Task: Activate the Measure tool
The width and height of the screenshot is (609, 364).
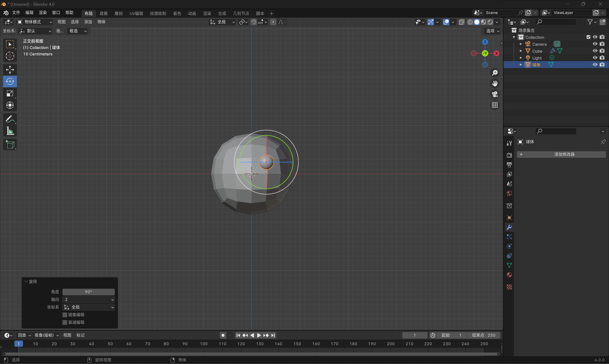Action: [x=10, y=131]
